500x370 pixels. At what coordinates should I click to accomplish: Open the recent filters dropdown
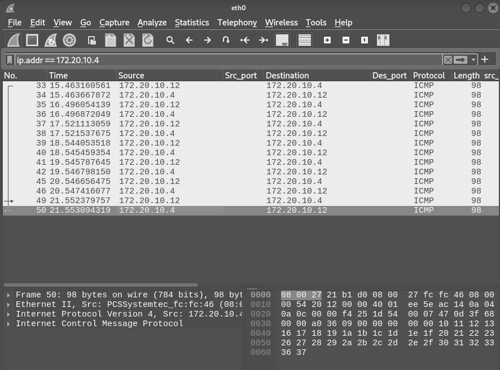(x=473, y=60)
